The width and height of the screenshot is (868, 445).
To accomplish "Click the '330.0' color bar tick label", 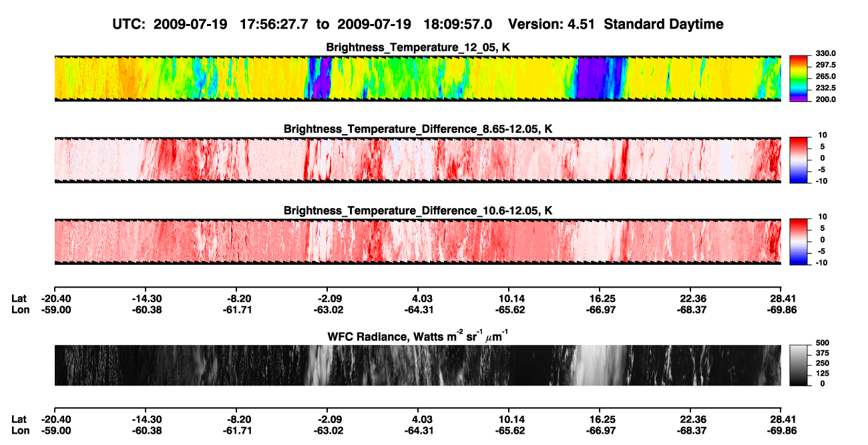I will pos(827,54).
